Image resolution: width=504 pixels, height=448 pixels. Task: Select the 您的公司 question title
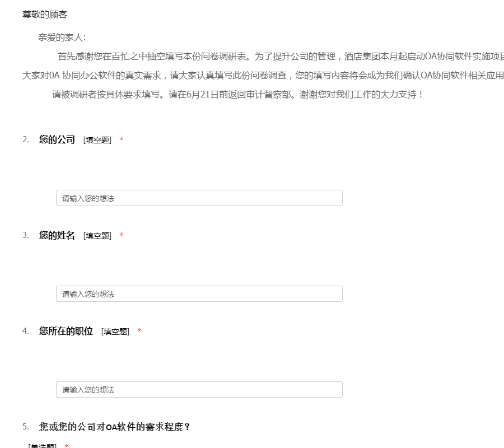pyautogui.click(x=57, y=139)
